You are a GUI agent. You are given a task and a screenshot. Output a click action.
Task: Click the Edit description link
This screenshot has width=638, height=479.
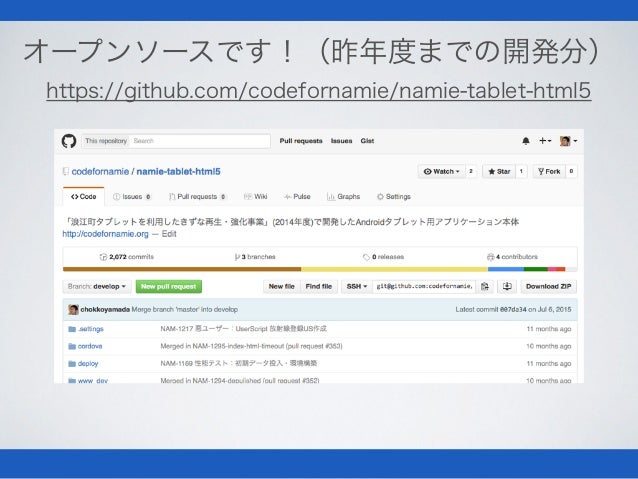(169, 234)
